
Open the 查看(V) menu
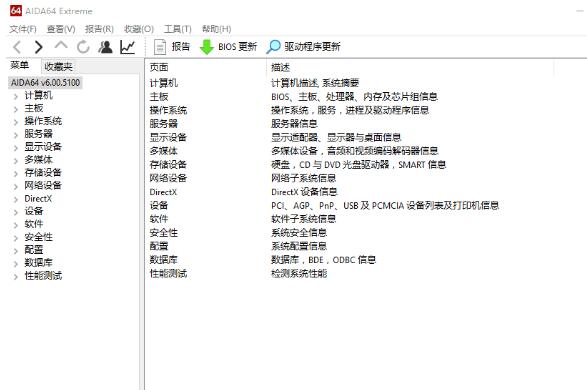click(61, 29)
